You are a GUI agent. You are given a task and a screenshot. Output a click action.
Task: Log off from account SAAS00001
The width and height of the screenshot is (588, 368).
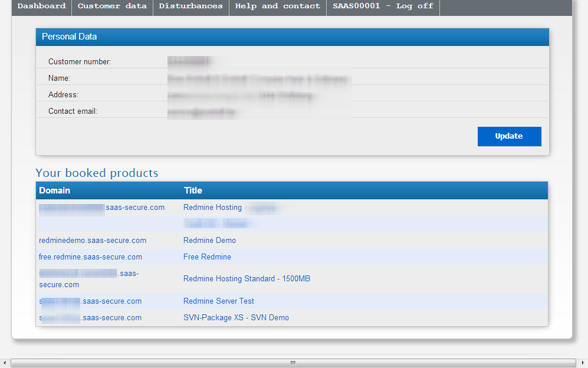[x=382, y=6]
